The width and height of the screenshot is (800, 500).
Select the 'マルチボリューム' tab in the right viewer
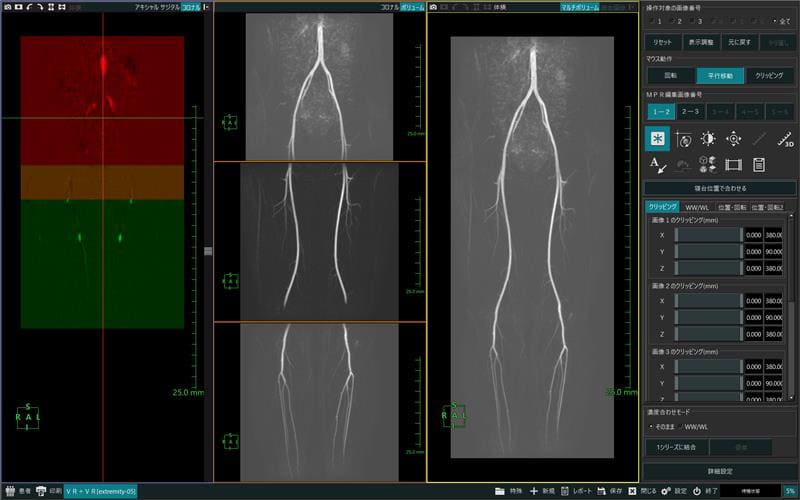coord(580,7)
